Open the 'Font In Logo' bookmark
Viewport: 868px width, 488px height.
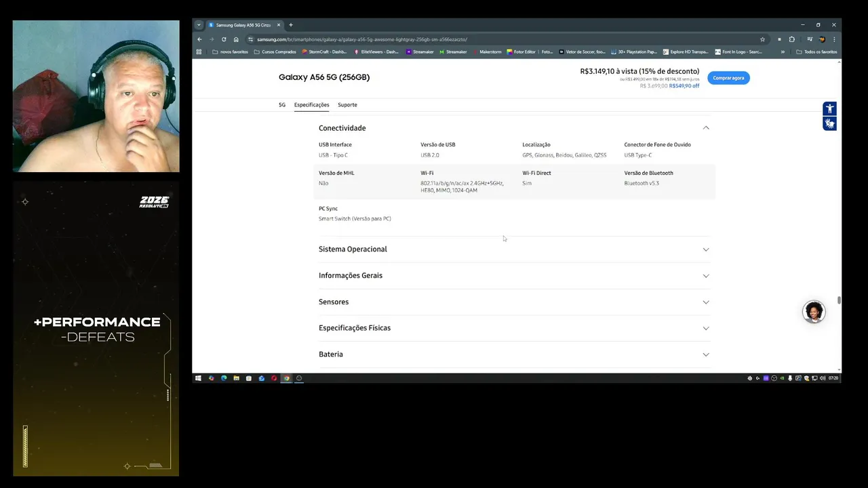(x=738, y=52)
